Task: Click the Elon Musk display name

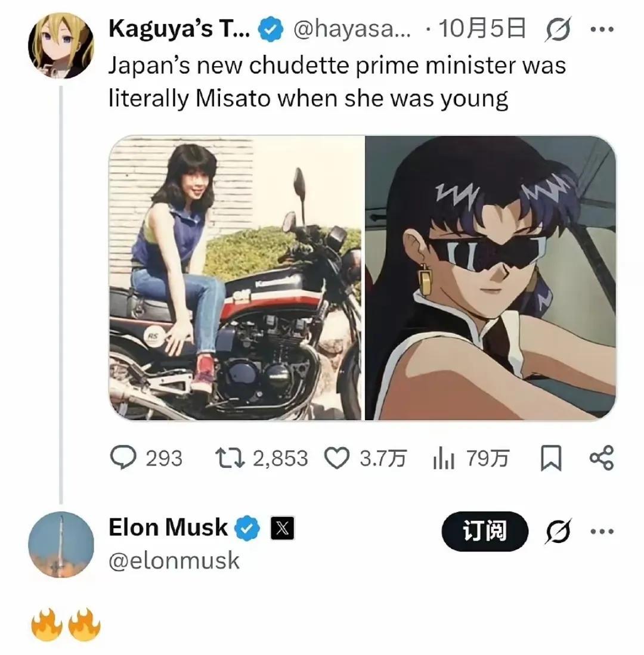Action: 168,527
